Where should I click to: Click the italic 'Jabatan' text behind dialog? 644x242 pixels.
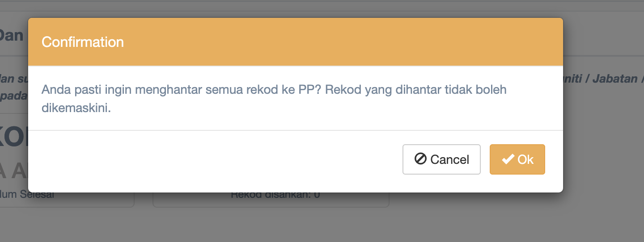(x=616, y=79)
